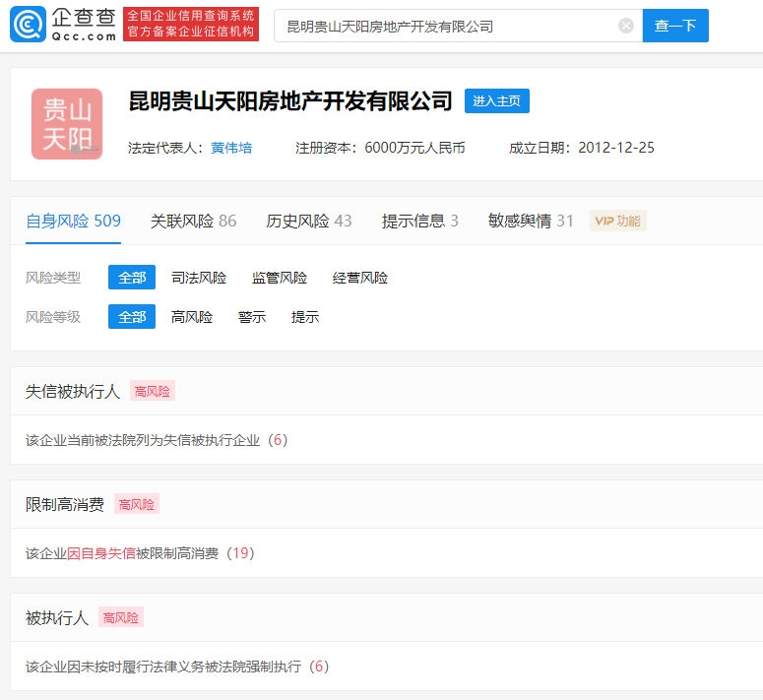Click the company logo thumbnail 贵山天阳

click(x=66, y=124)
